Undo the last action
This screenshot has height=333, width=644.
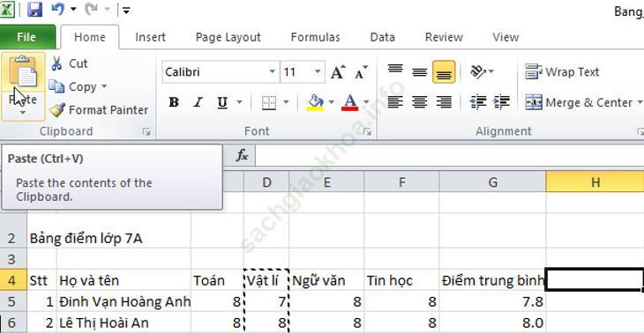click(58, 10)
